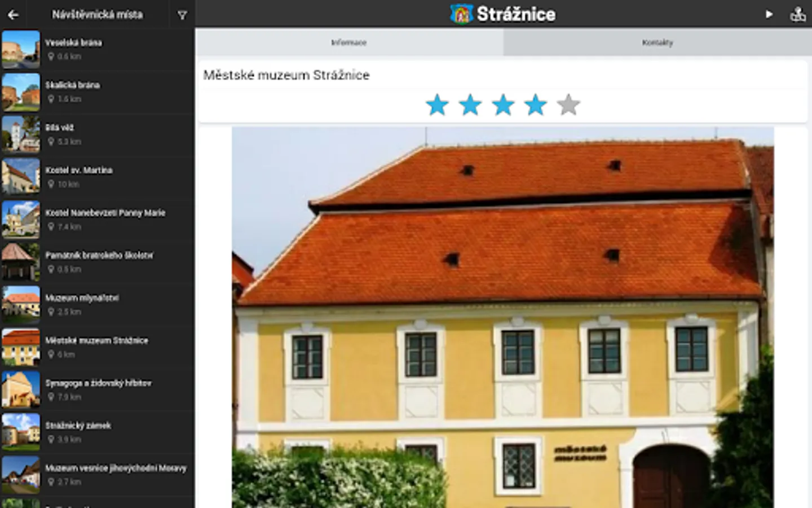Select 'Synagoga a židovský hřbitov' title
This screenshot has height=508, width=812.
(x=99, y=383)
